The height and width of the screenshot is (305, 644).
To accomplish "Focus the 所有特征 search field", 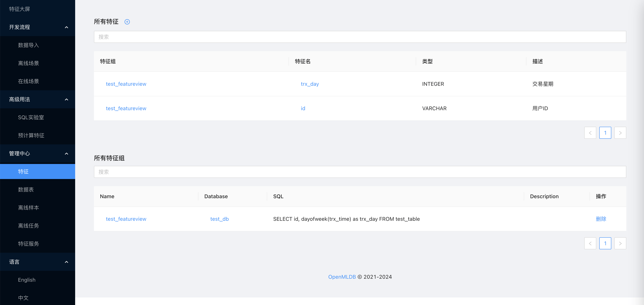I will (360, 37).
